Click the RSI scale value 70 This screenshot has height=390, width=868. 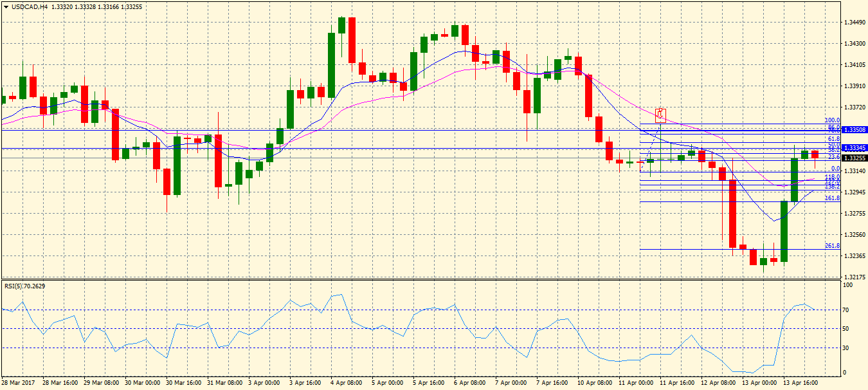tap(845, 310)
